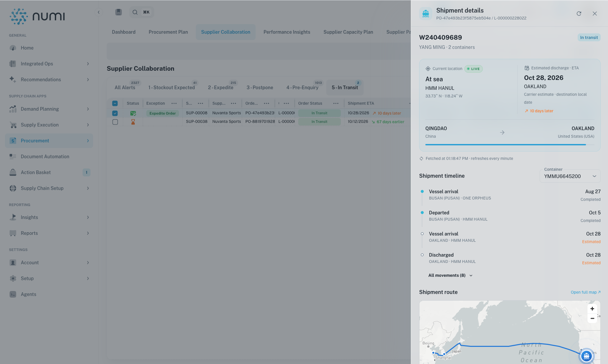This screenshot has height=364, width=608.
Task: Click the green status icon for SUP-00008
Action: pyautogui.click(x=133, y=113)
